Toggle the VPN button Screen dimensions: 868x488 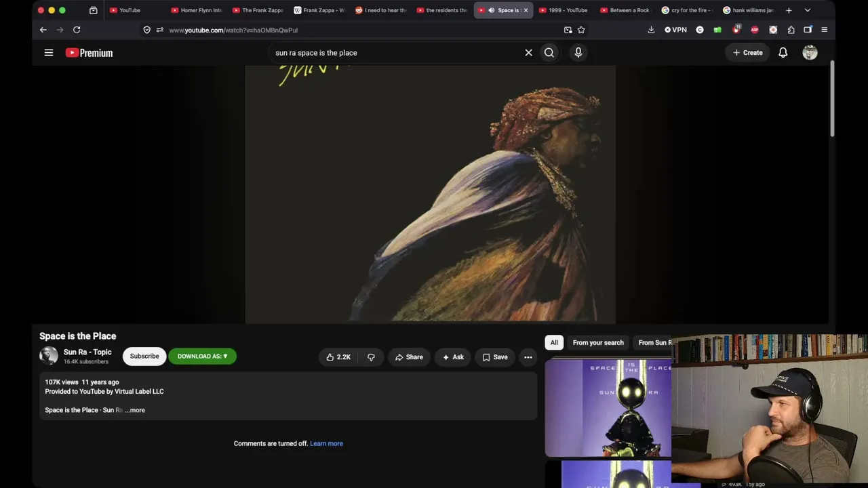pos(675,30)
